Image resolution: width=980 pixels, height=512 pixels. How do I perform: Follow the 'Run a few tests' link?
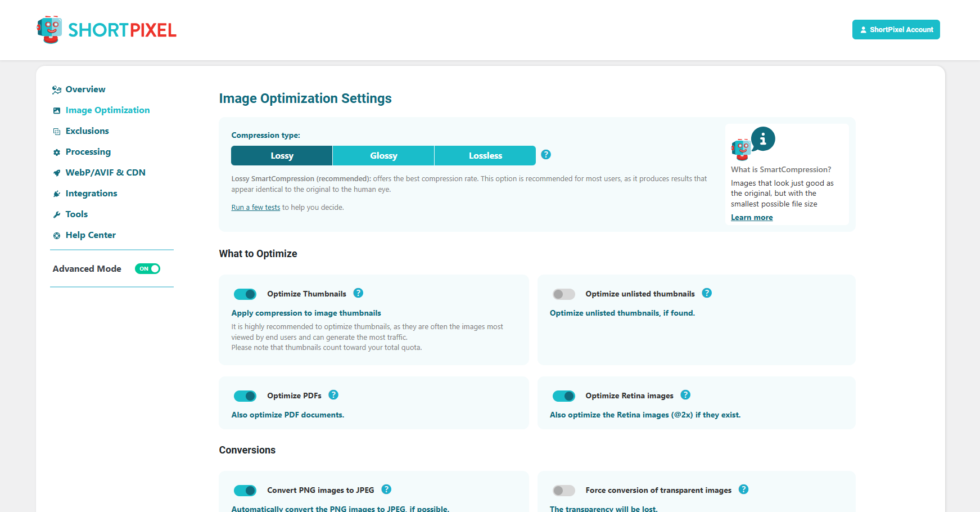click(256, 208)
